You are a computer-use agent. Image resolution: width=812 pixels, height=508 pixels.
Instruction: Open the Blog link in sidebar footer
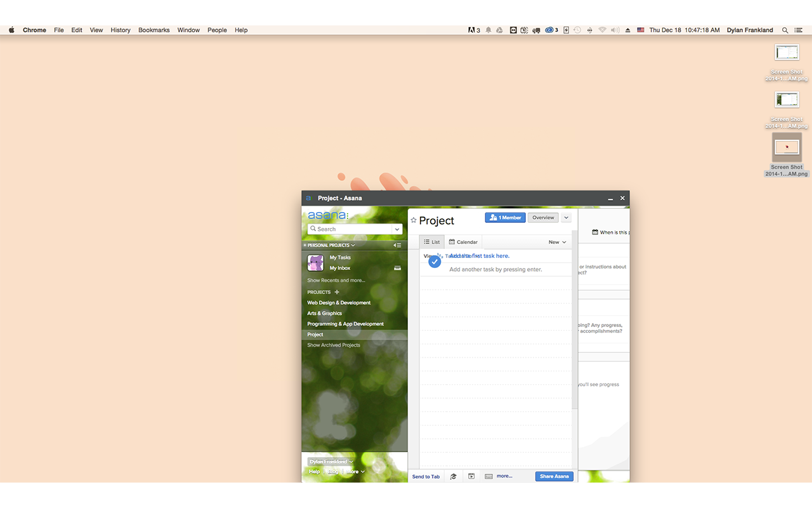tap(333, 472)
